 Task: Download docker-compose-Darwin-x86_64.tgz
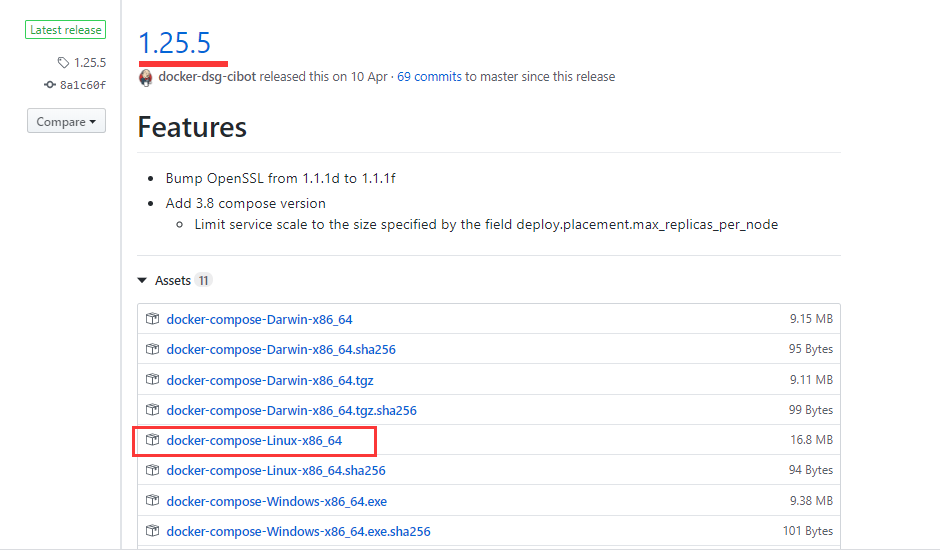pos(270,380)
